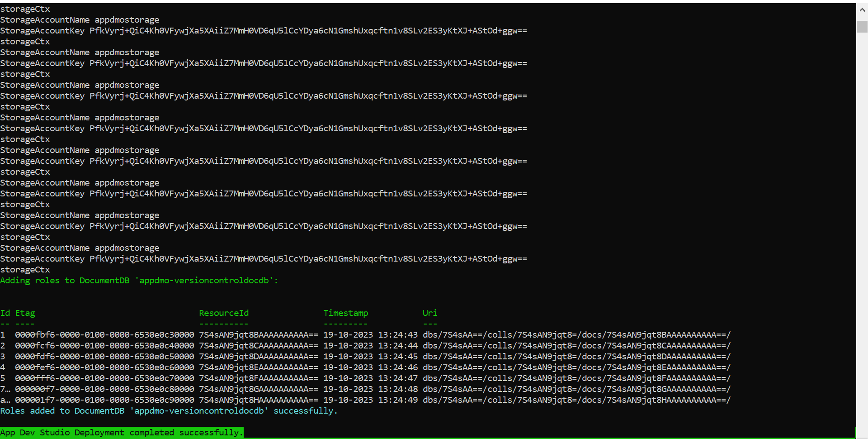
Task: Click the 'Etag' column header
Action: click(25, 313)
